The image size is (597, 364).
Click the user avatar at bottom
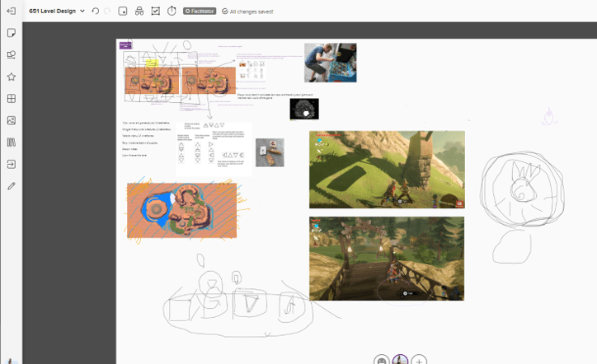coord(401,360)
